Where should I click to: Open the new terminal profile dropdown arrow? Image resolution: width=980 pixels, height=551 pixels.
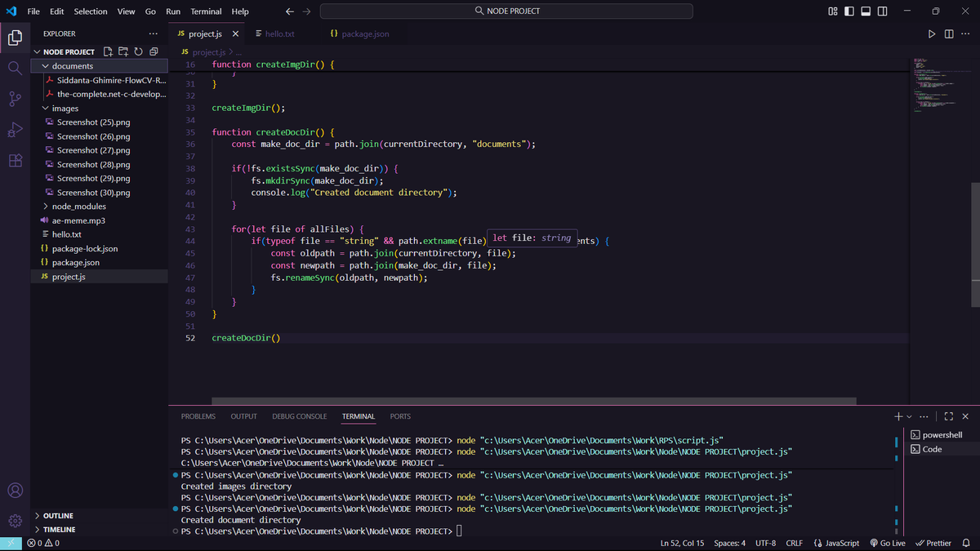[909, 416]
